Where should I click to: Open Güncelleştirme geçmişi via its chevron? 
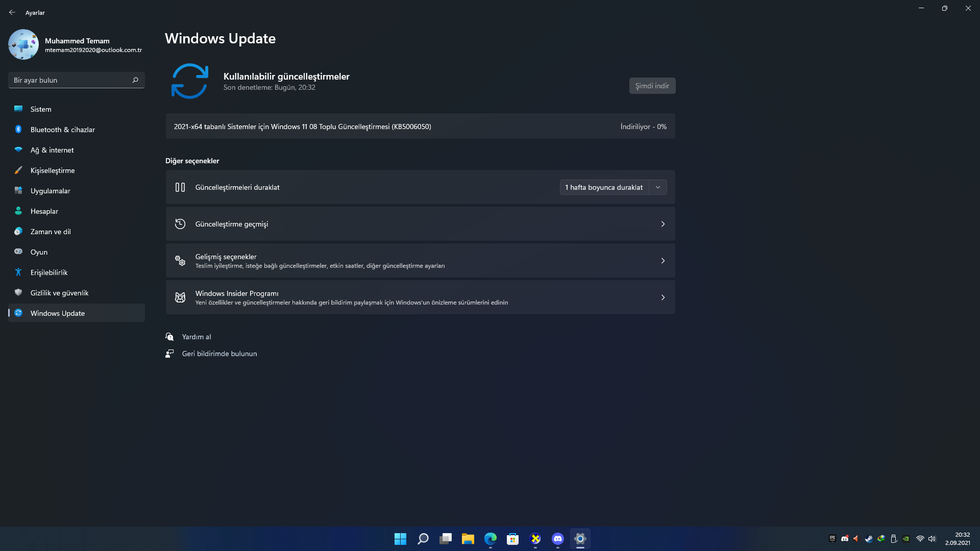coord(663,224)
